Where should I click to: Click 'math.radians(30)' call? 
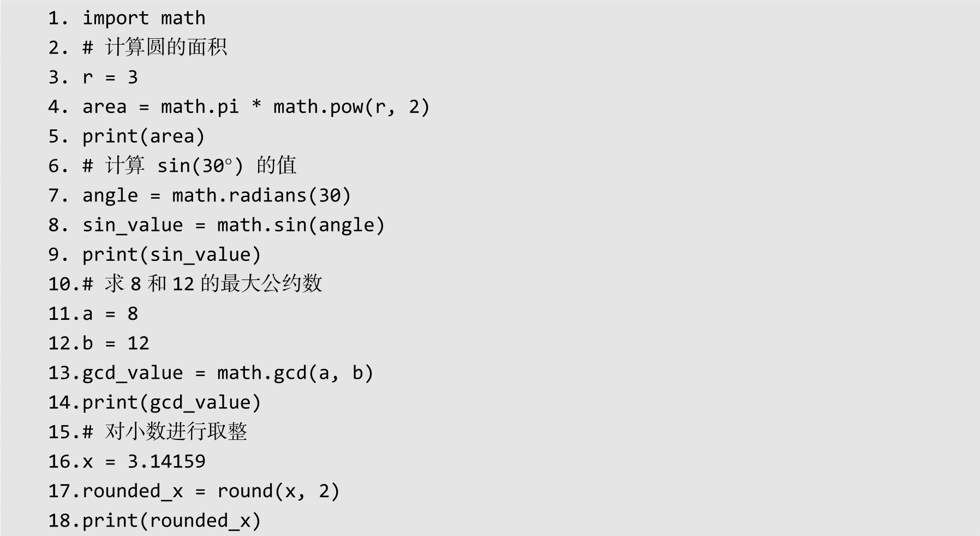(x=261, y=195)
